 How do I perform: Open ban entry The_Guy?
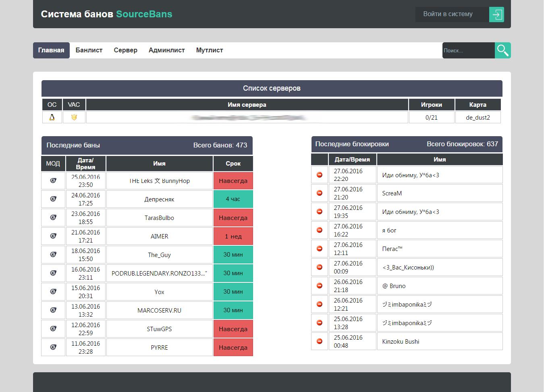160,255
